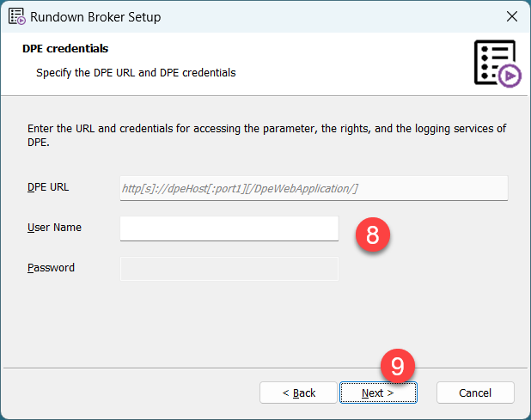This screenshot has height=420, width=531.
Task: Click the bold DPE credentials heading
Action: pos(65,49)
